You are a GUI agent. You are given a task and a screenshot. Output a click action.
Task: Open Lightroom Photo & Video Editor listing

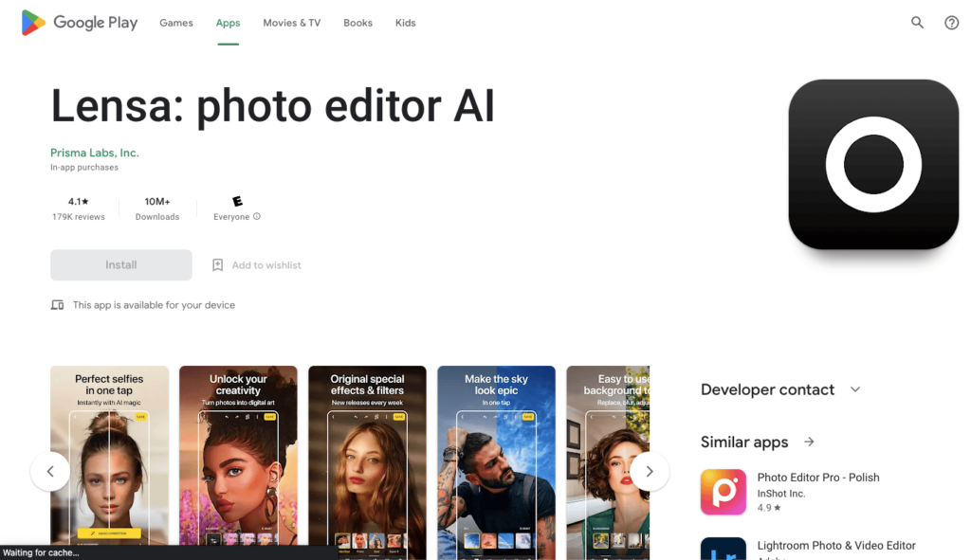pyautogui.click(x=836, y=545)
